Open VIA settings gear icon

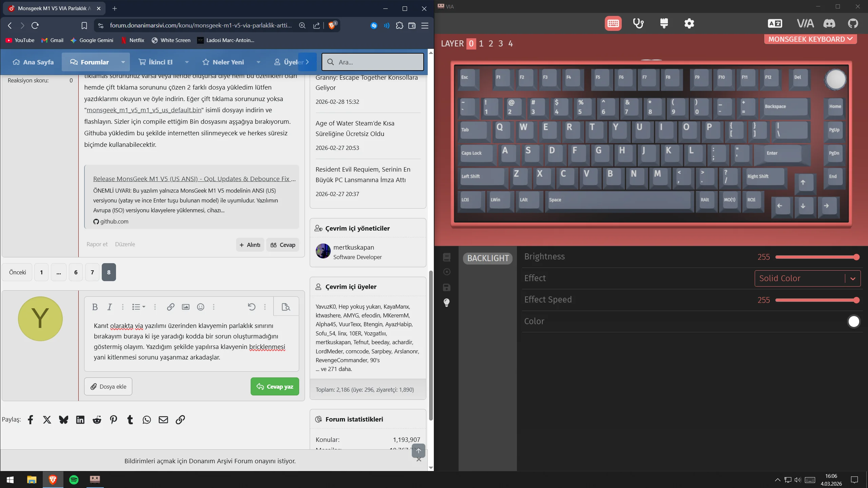click(689, 23)
